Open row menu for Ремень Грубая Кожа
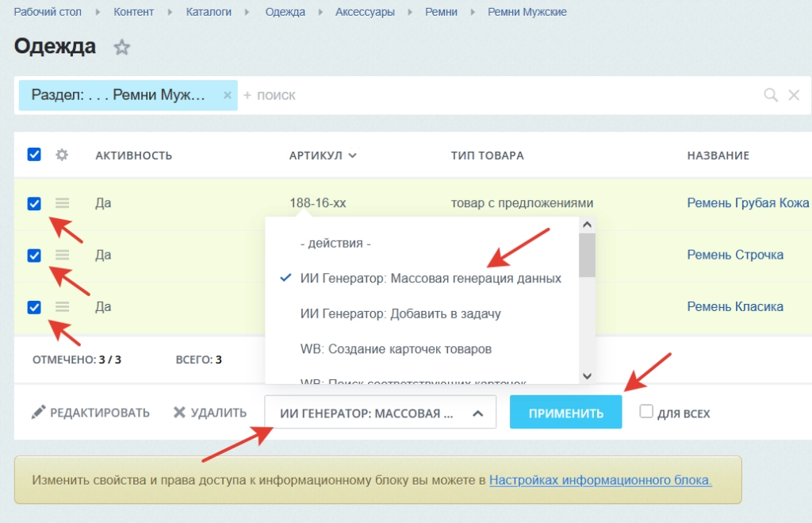 (62, 203)
